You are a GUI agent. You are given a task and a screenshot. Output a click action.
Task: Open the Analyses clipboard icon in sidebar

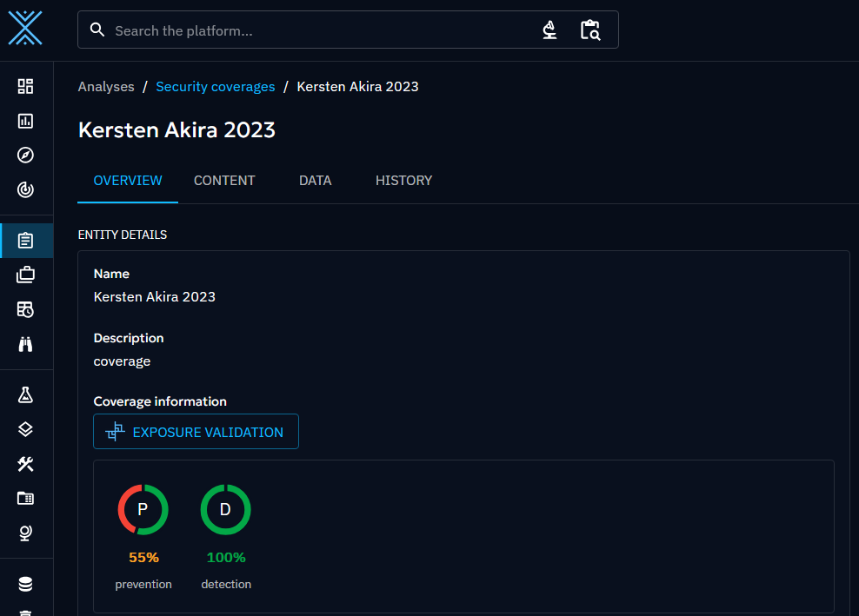click(25, 241)
